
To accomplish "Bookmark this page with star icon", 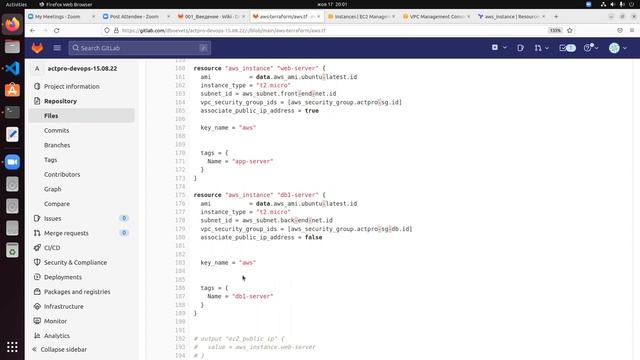I will tap(570, 31).
